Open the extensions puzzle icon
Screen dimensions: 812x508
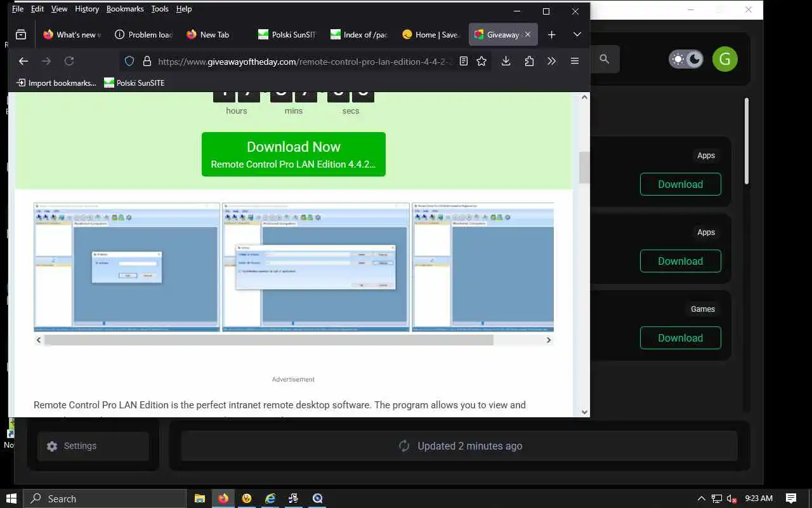click(x=529, y=61)
